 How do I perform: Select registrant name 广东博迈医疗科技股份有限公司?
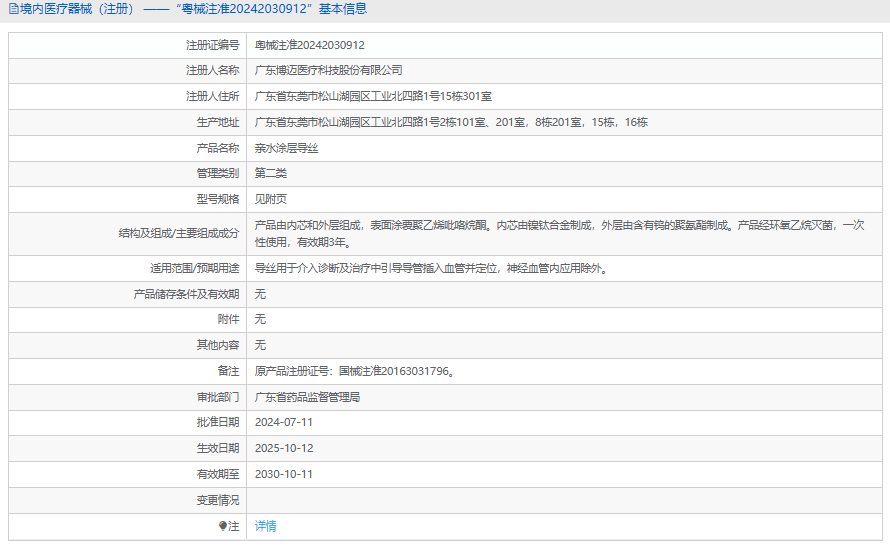pyautogui.click(x=329, y=70)
